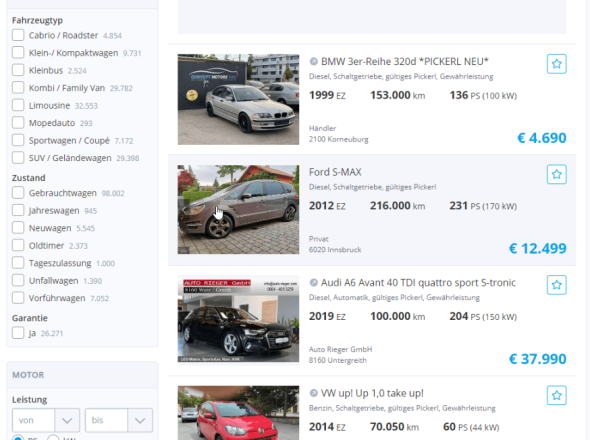Select the PS radio button under Leistung
The image size is (590, 440).
pos(18,438)
